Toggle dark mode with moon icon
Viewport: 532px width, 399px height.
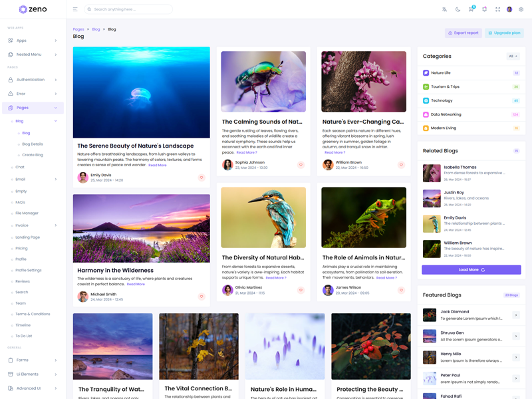point(458,9)
